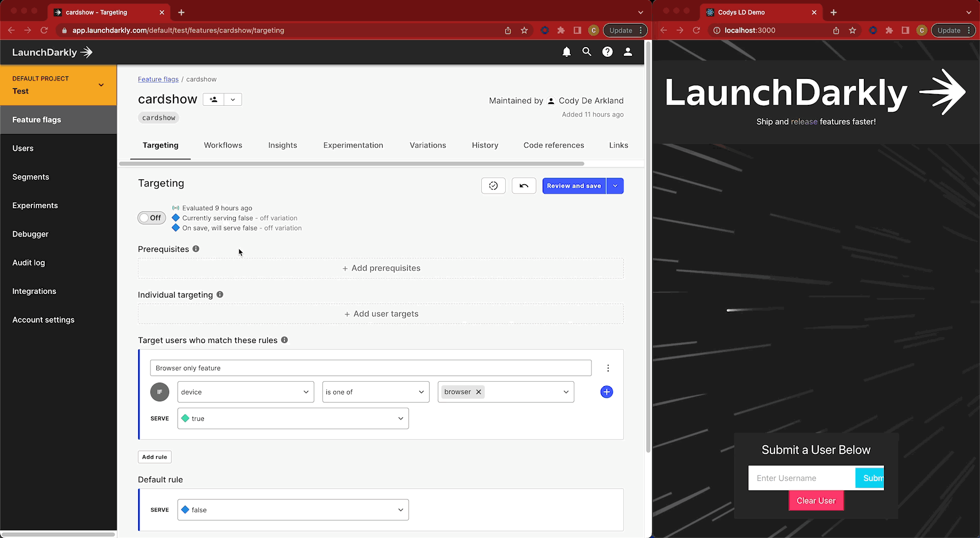
Task: Expand the browser values dropdown
Action: (566, 392)
